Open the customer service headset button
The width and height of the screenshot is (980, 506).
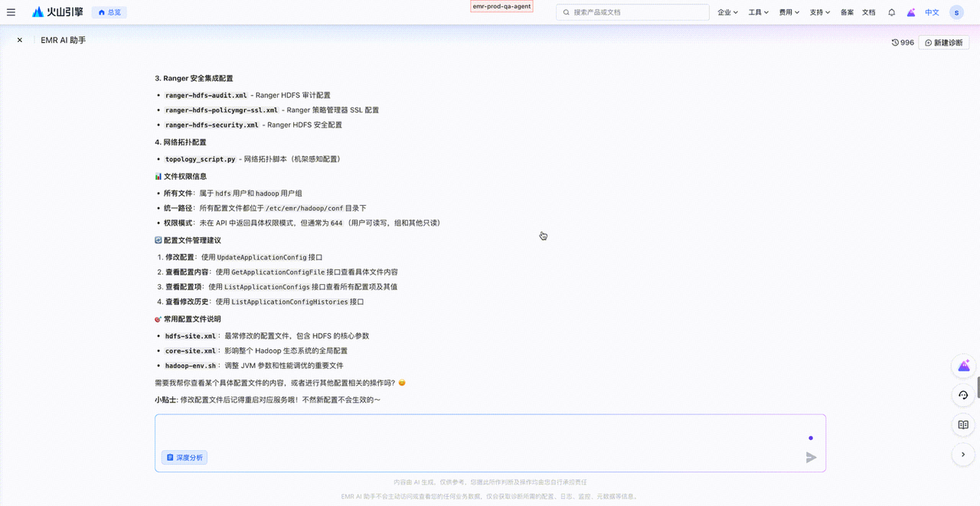pyautogui.click(x=963, y=396)
